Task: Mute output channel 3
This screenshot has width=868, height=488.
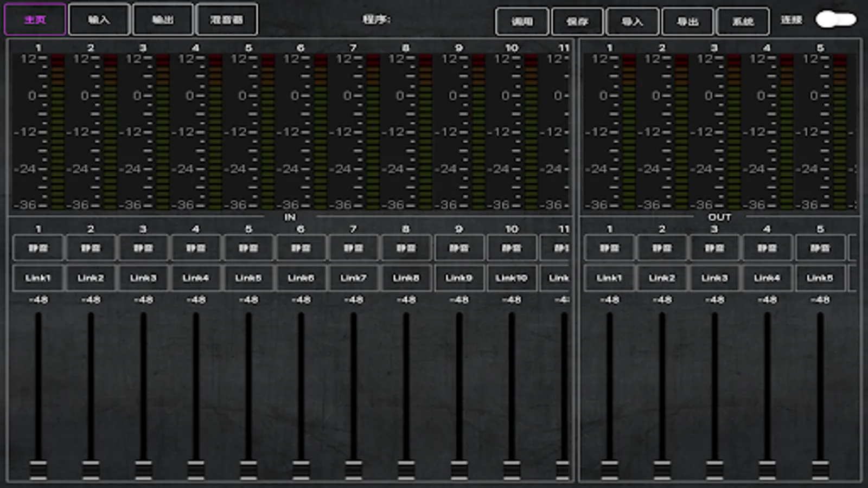Action: tap(714, 248)
